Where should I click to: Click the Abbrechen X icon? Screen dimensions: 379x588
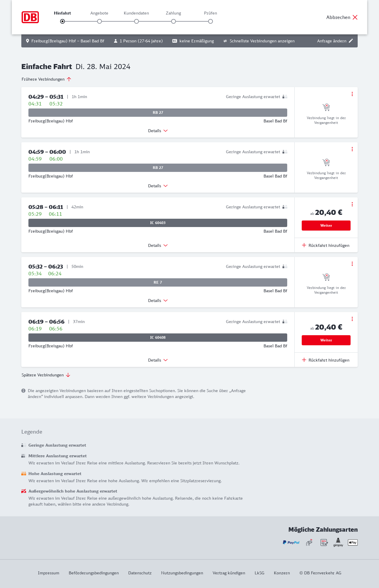click(355, 17)
